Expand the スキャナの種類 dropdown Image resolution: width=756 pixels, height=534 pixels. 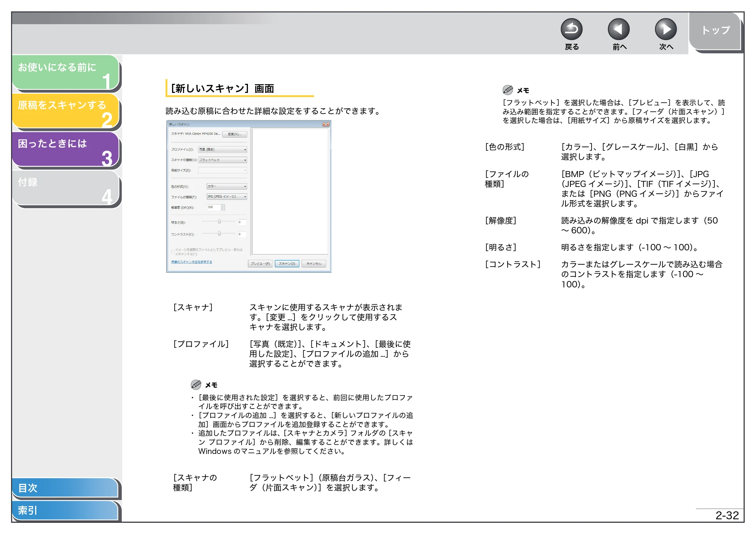[x=223, y=160]
